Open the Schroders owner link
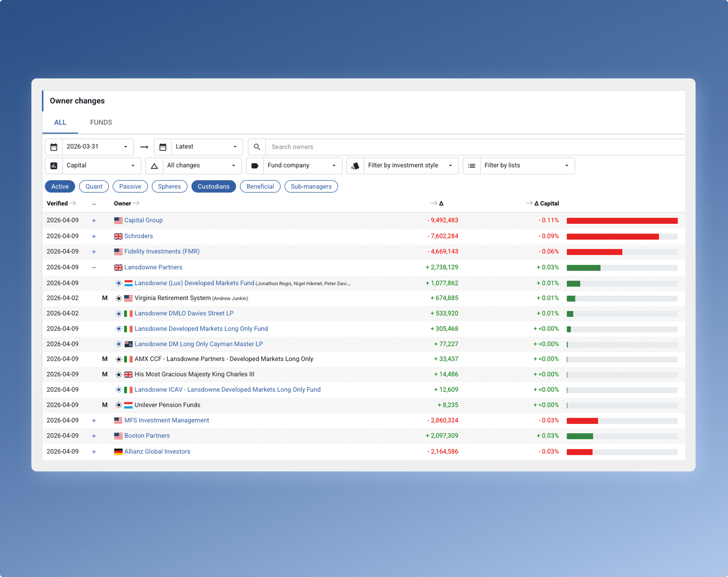 (x=138, y=236)
